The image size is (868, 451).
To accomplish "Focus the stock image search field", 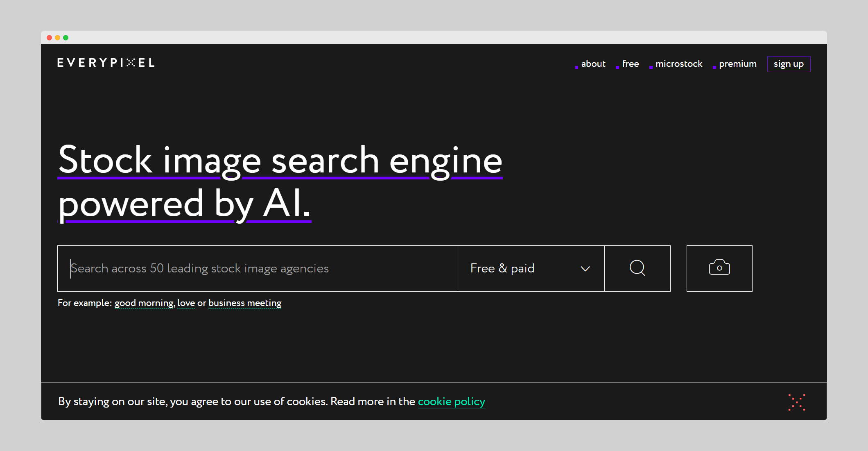I will coord(258,268).
